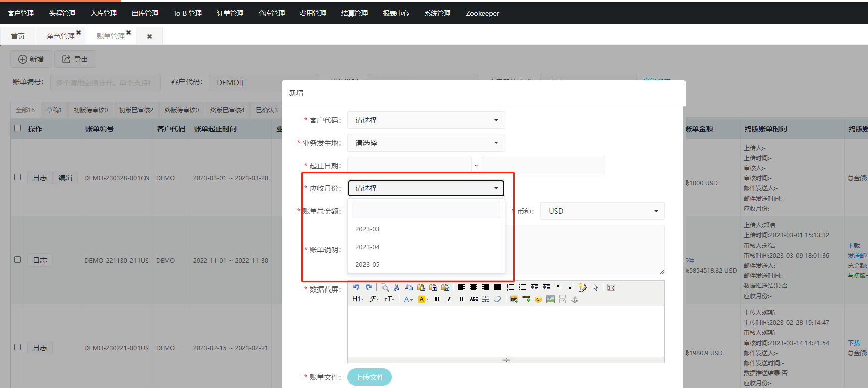Open the font color picker

pyautogui.click(x=408, y=299)
